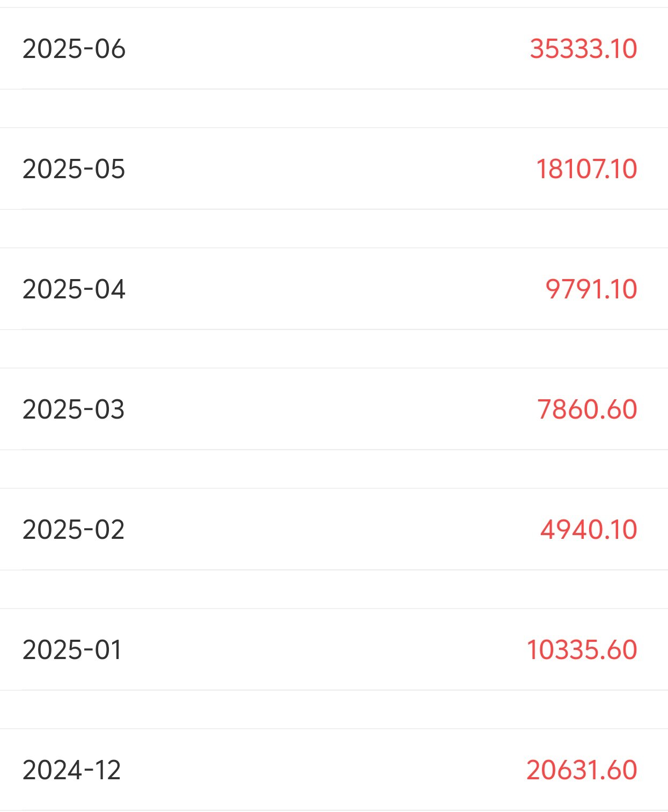This screenshot has width=668, height=812.
Task: Tap the 2025-04 month label
Action: tap(74, 289)
